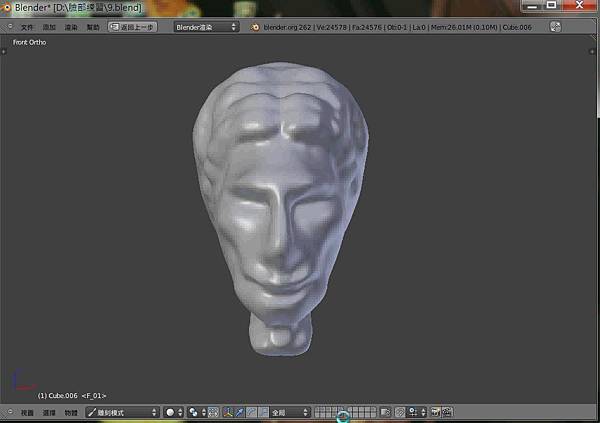The width and height of the screenshot is (600, 423).
Task: Open the 物體 menu
Action: (x=70, y=412)
